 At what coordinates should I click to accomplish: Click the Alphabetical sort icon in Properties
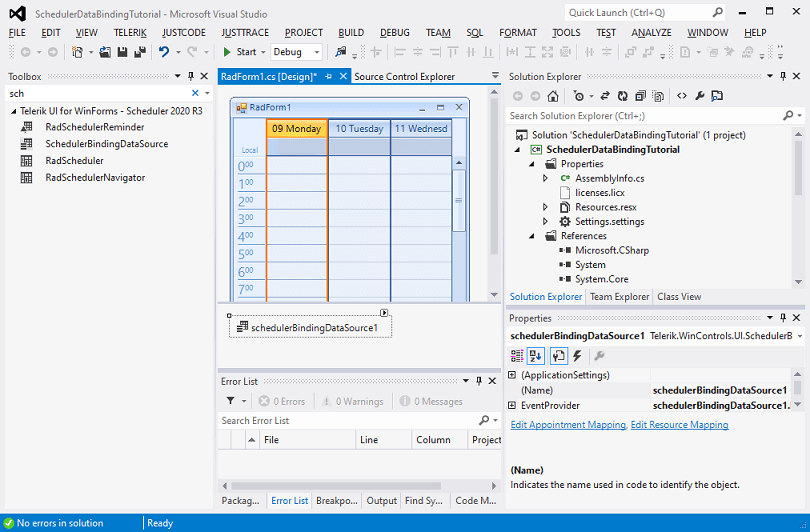click(x=536, y=356)
